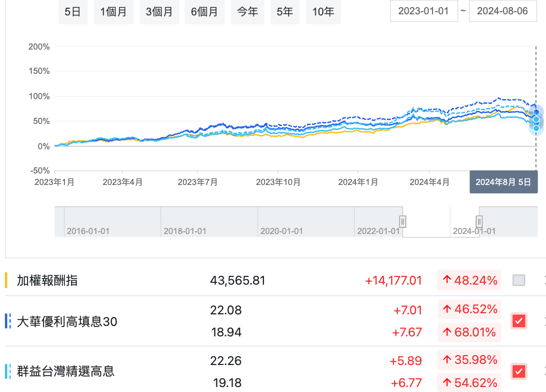Click the yellow 加權報酬指 color bar
The height and width of the screenshot is (392, 546).
coord(6,280)
